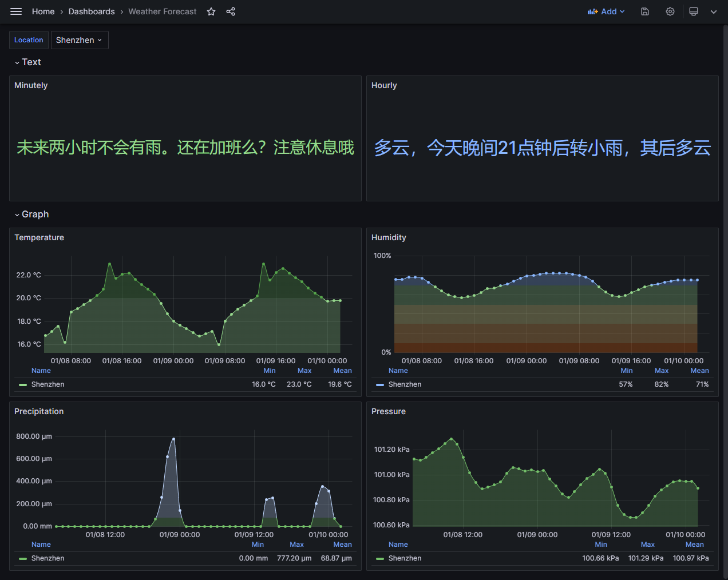Sort Precipitation legend by Mean
The image size is (728, 580).
click(343, 545)
